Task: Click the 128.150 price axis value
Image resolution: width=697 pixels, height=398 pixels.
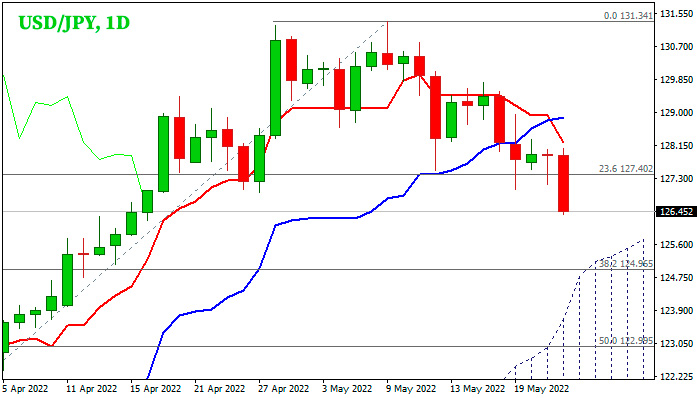Action: click(677, 145)
